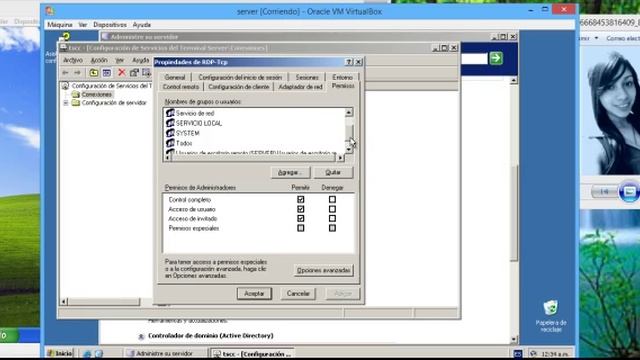Click the Show Desktop quick launch icon

click(98, 353)
